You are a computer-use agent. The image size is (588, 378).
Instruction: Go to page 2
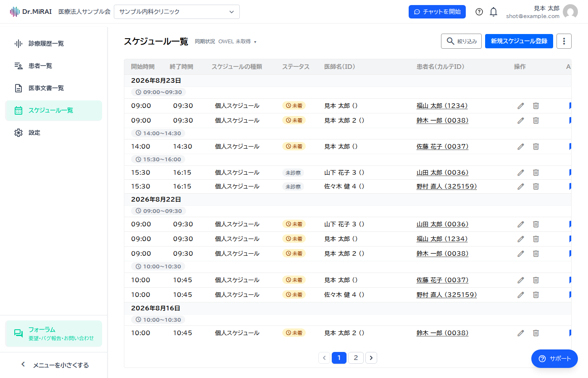click(x=356, y=358)
